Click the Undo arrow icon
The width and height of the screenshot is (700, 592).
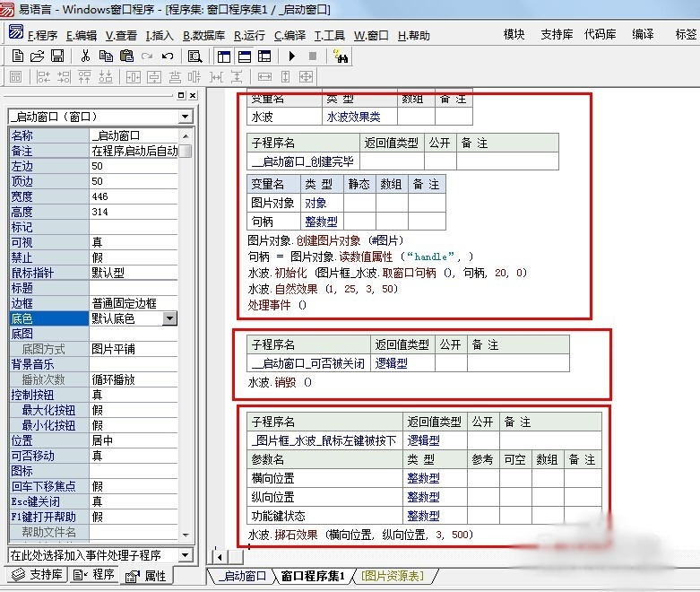167,56
